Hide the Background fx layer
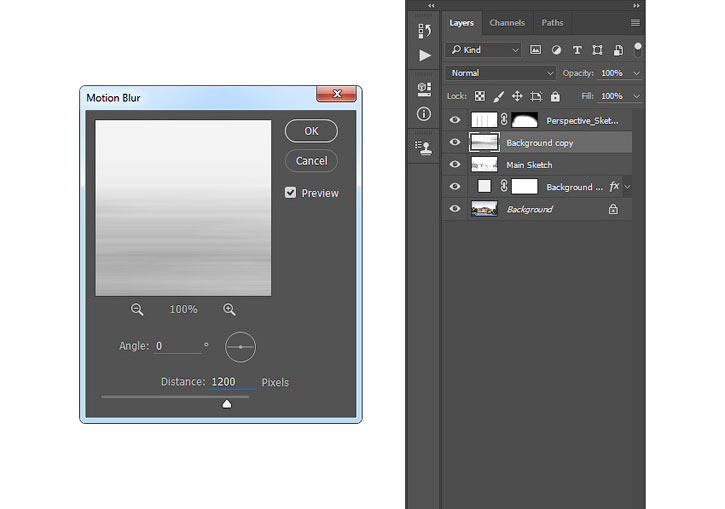 pos(455,186)
